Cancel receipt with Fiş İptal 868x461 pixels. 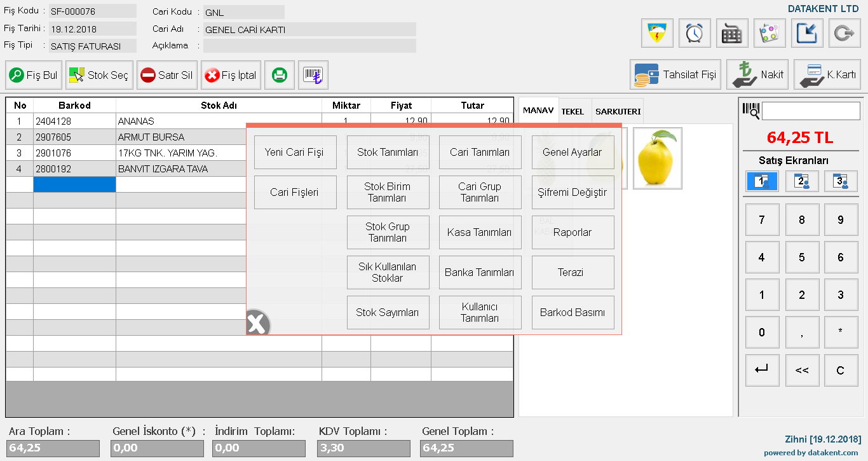point(231,75)
